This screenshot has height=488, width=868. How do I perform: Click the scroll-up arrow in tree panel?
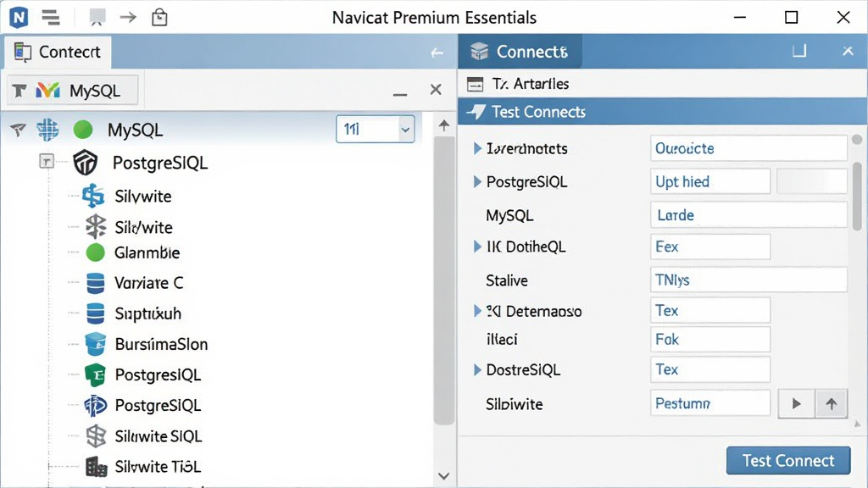444,125
